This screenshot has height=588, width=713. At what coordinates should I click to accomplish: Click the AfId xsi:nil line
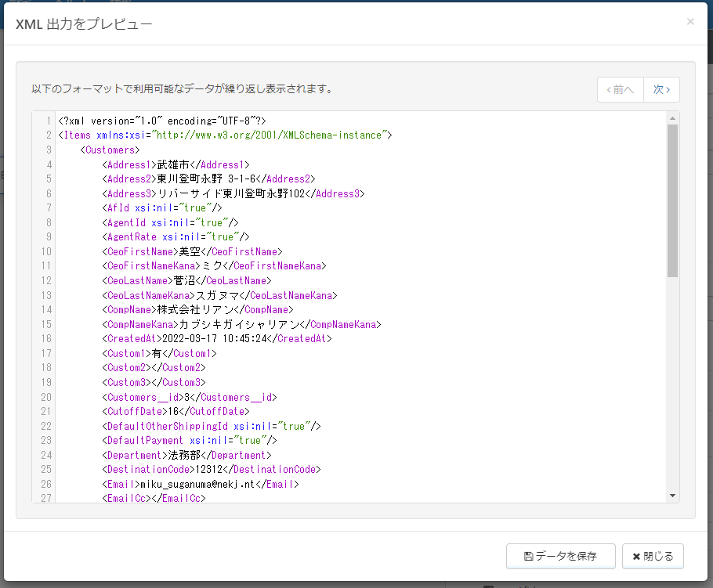[162, 208]
